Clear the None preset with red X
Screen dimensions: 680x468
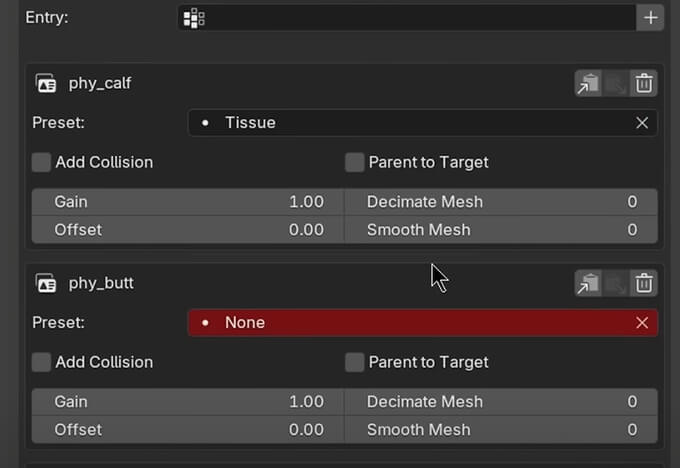point(642,323)
